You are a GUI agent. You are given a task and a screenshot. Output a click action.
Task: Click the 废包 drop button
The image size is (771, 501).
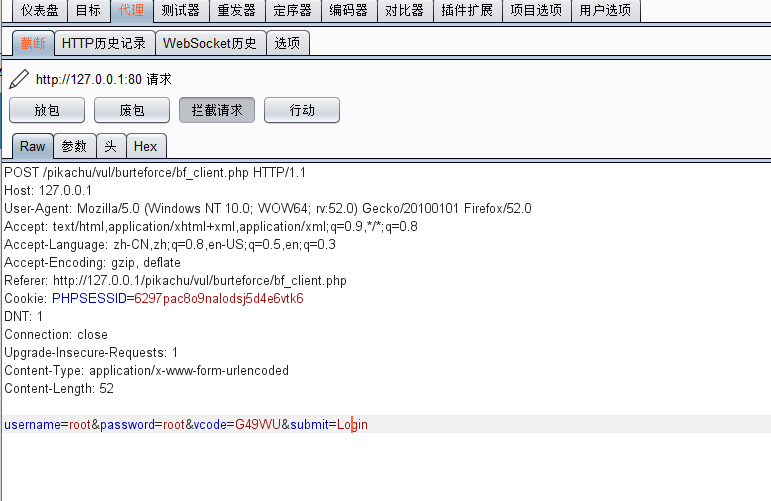click(x=132, y=110)
